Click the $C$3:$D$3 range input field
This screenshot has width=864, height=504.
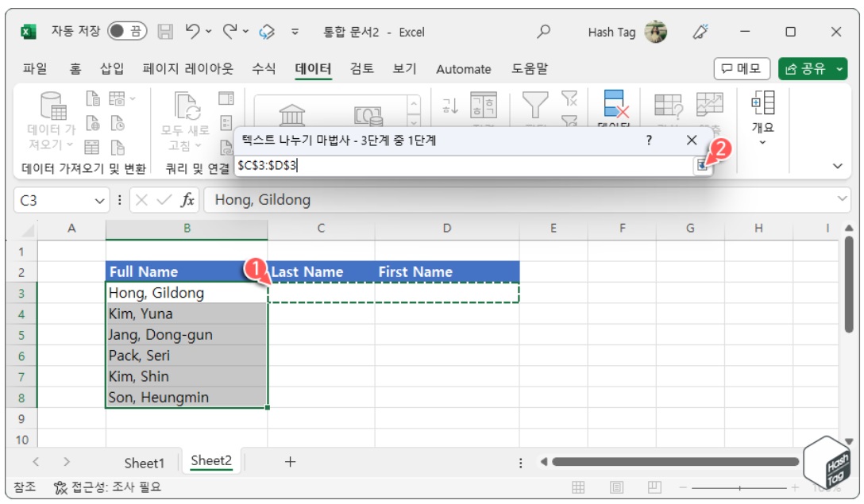click(x=464, y=165)
